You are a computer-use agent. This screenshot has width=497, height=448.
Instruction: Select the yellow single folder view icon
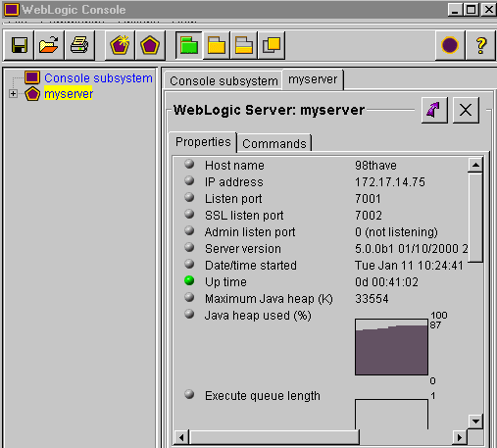(217, 45)
